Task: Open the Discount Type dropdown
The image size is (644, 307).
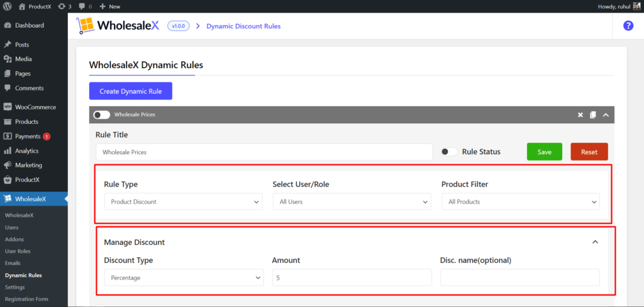Action: coord(184,278)
